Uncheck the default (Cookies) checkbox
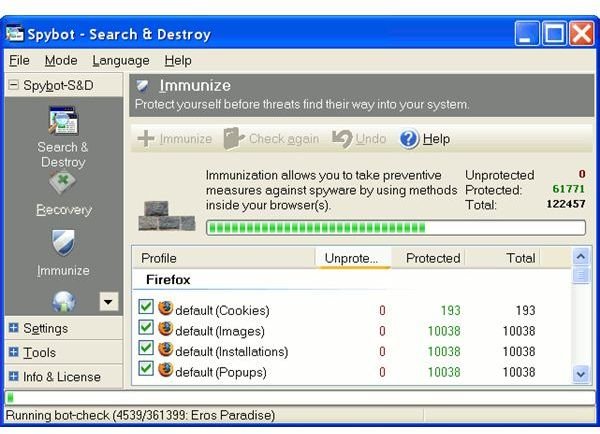 (x=146, y=307)
